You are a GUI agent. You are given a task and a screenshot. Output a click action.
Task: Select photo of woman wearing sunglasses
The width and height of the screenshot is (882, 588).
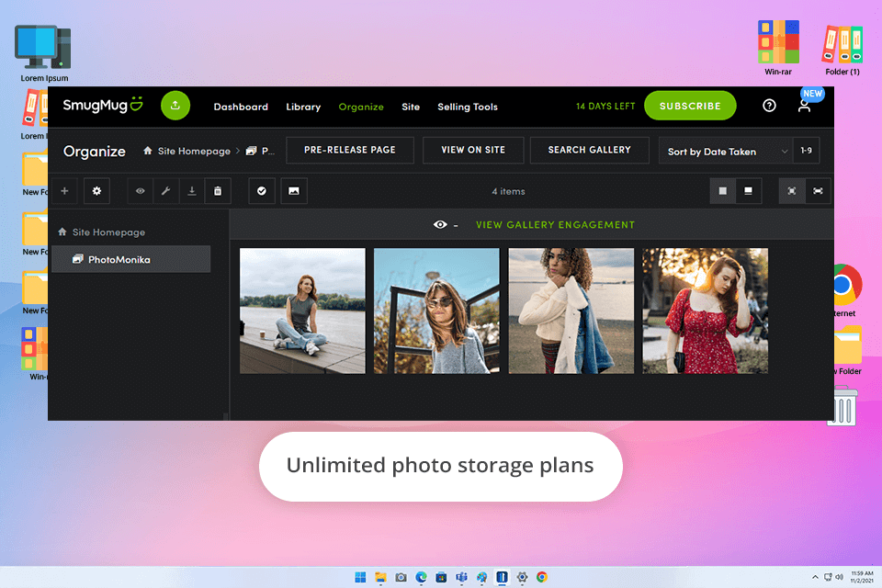point(436,311)
